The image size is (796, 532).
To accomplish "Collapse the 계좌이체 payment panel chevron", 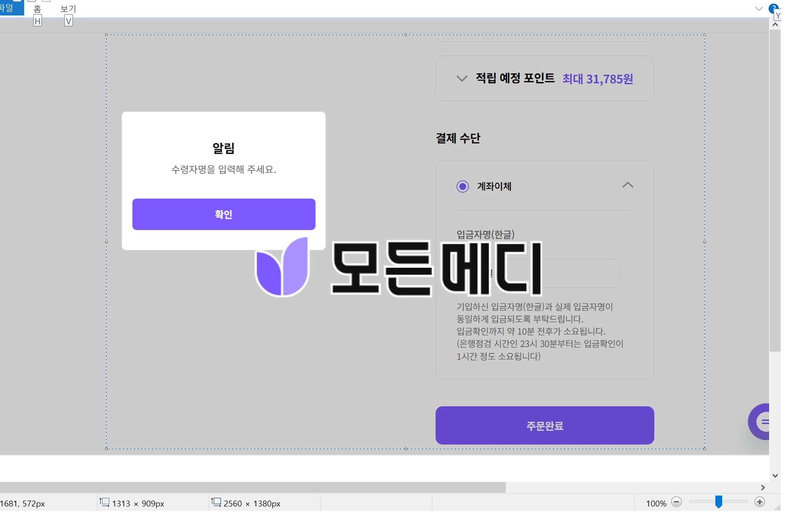I will point(627,185).
